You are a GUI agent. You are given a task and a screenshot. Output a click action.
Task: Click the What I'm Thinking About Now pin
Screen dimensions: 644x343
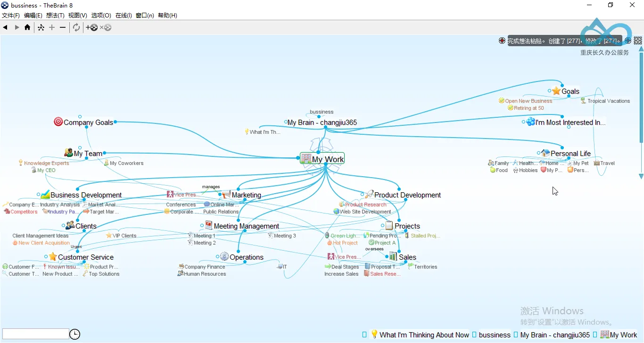(420, 335)
